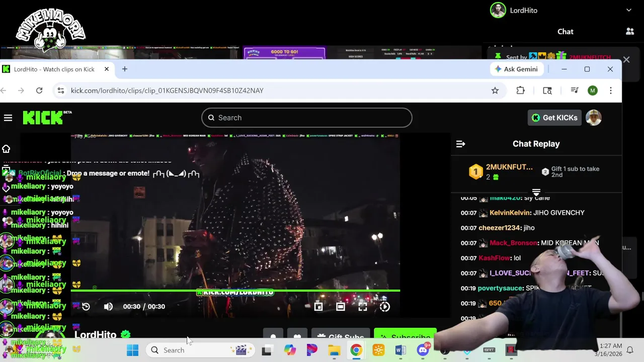Viewport: 644px width, 362px height.
Task: Click the Windows taskbar search box
Action: point(200,350)
